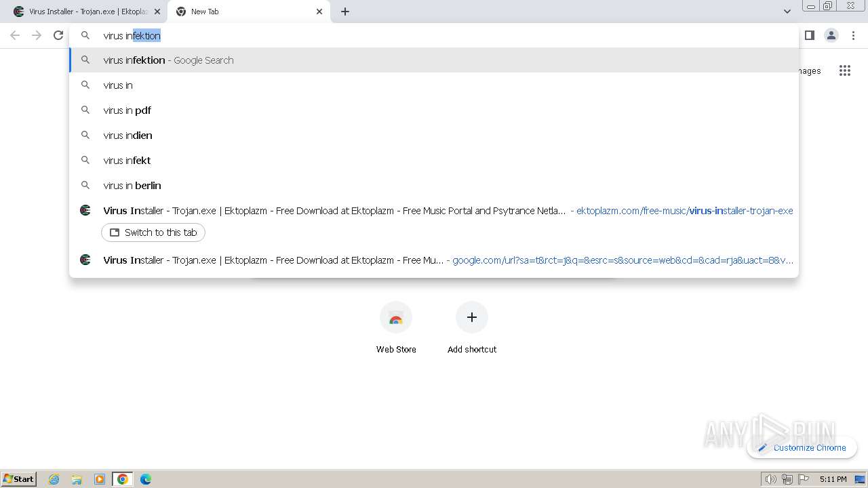The image size is (868, 488).
Task: Open ektoplazm.com virus-installer-trojan-exe suggestion
Action: coord(434,211)
